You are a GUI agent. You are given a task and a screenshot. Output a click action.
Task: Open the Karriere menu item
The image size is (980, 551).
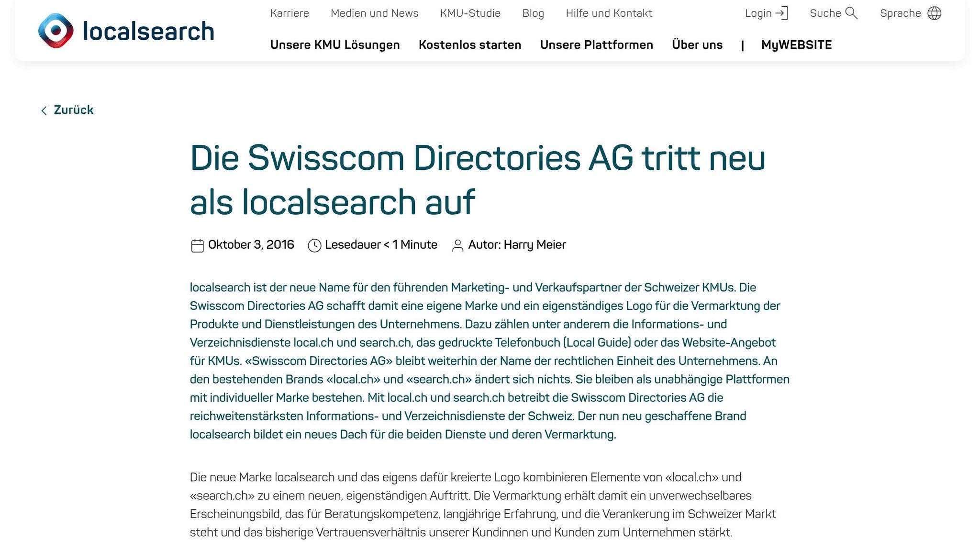[290, 13]
